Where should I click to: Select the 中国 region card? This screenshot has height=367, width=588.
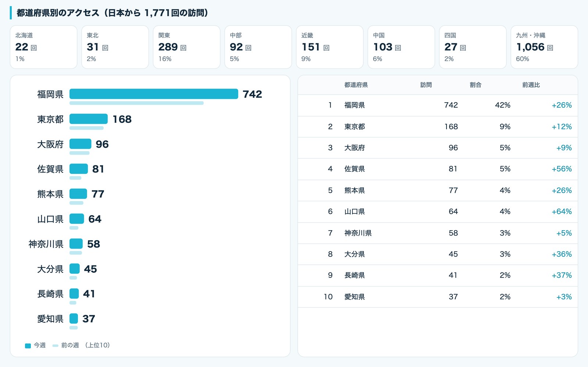(401, 47)
